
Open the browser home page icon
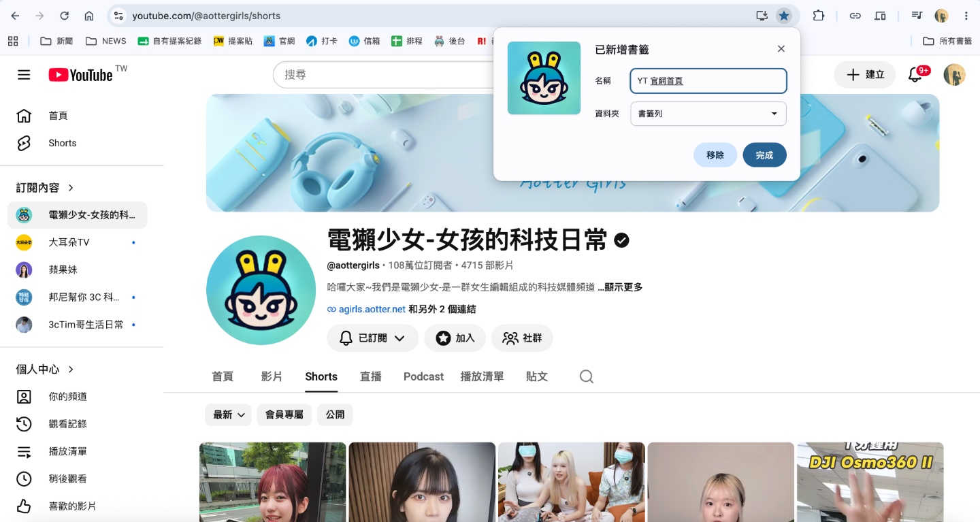89,16
